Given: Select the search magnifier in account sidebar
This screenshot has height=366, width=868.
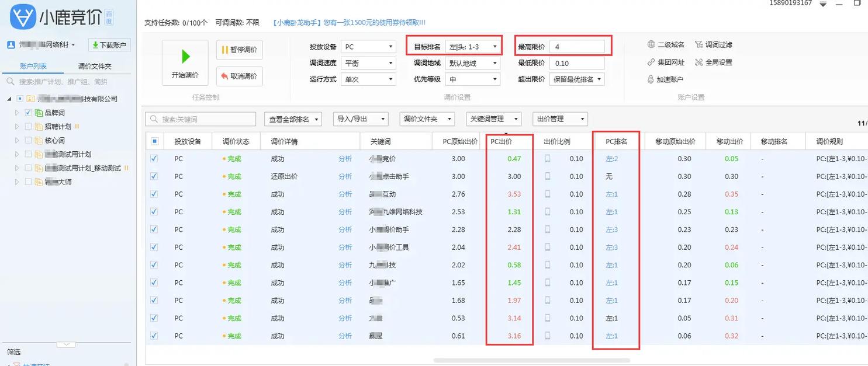Looking at the screenshot, I should [9, 80].
